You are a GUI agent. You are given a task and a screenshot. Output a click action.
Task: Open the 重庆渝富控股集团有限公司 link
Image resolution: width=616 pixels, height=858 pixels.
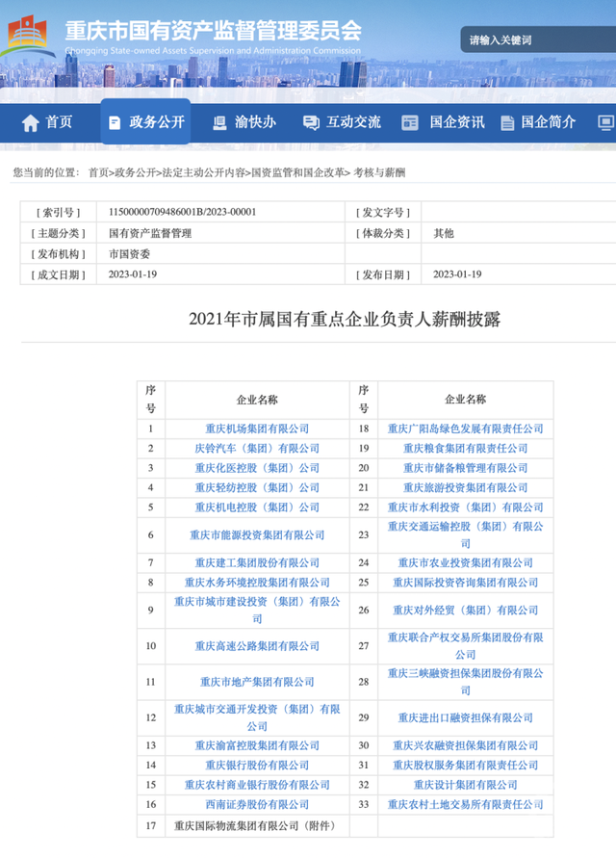(x=257, y=746)
